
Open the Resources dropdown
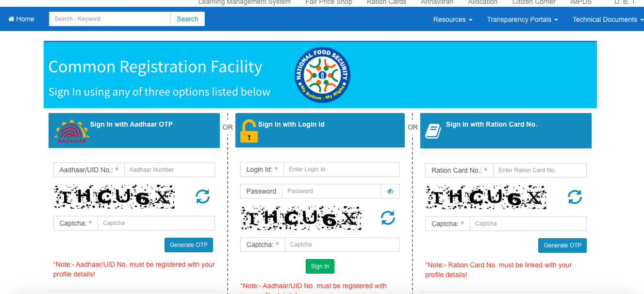point(452,19)
